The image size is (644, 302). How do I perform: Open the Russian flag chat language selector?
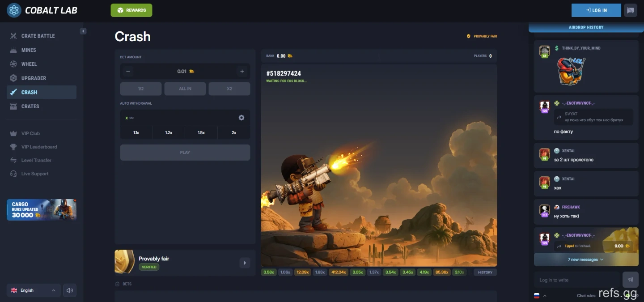[x=540, y=296]
